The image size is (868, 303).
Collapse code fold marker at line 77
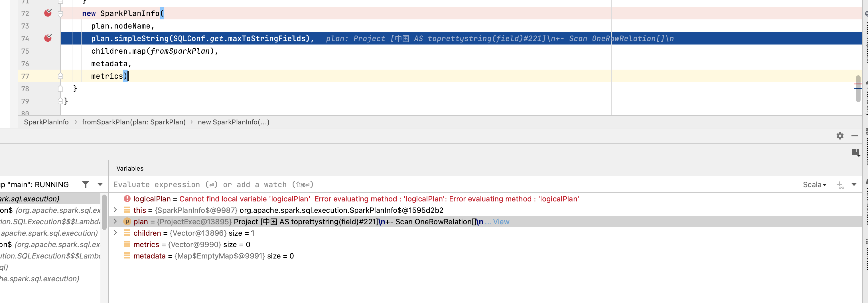pyautogui.click(x=60, y=76)
